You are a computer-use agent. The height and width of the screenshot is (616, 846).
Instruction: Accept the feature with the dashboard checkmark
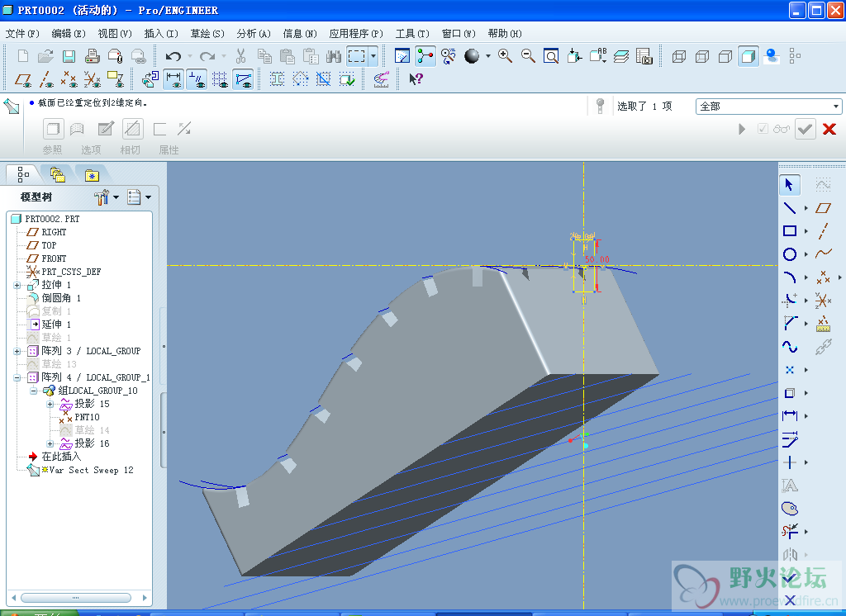click(x=805, y=130)
